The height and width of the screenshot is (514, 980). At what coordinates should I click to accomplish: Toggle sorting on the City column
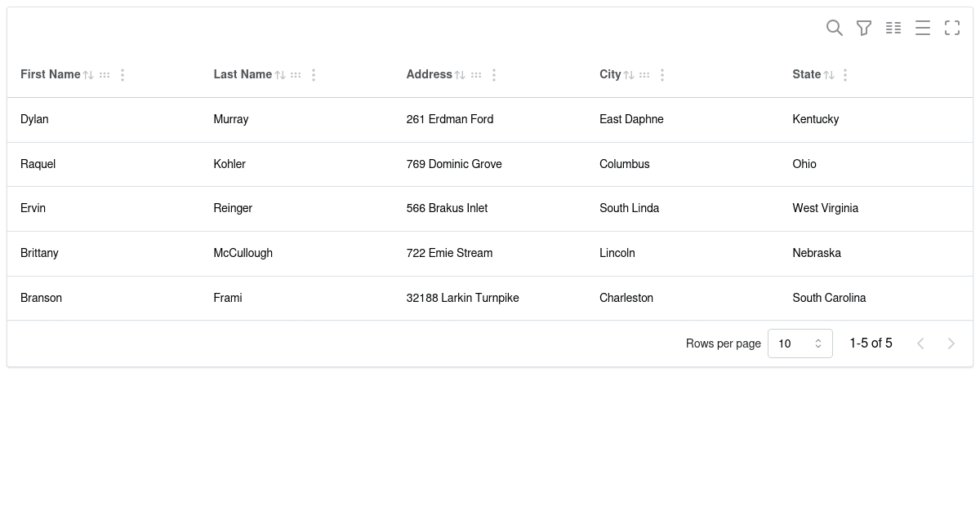click(x=629, y=74)
